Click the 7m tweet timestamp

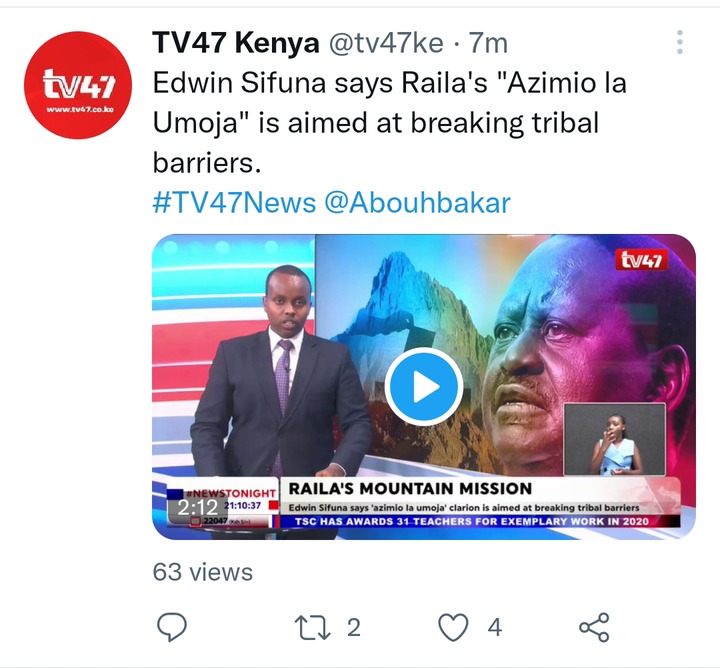[x=488, y=43]
